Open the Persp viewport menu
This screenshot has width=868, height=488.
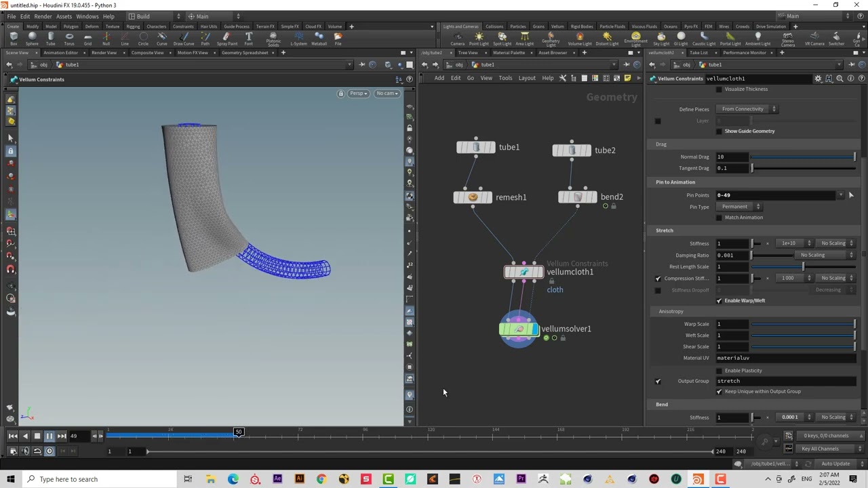pyautogui.click(x=357, y=94)
